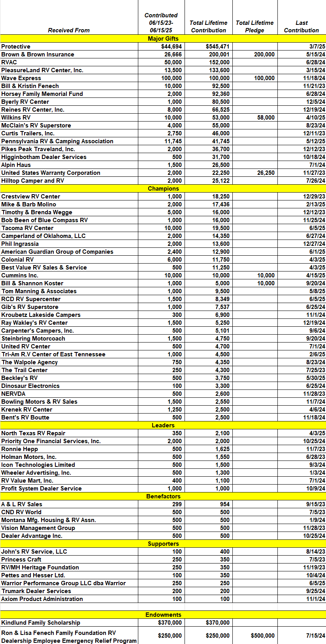This screenshot has width=326, height=644.
Task: Click the 92,360 lifetime contribution value
Action: click(x=221, y=94)
